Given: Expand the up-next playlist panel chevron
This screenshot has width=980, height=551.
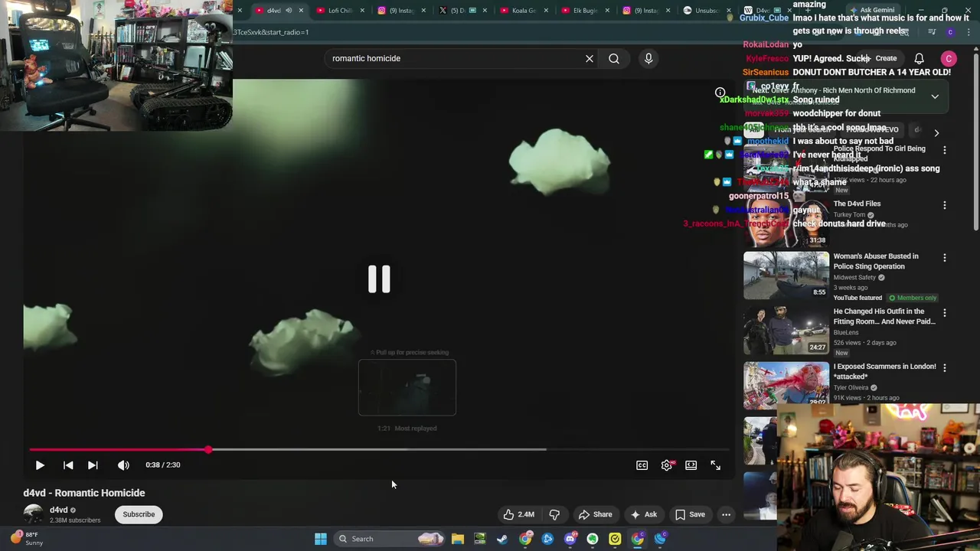Looking at the screenshot, I should 935,96.
